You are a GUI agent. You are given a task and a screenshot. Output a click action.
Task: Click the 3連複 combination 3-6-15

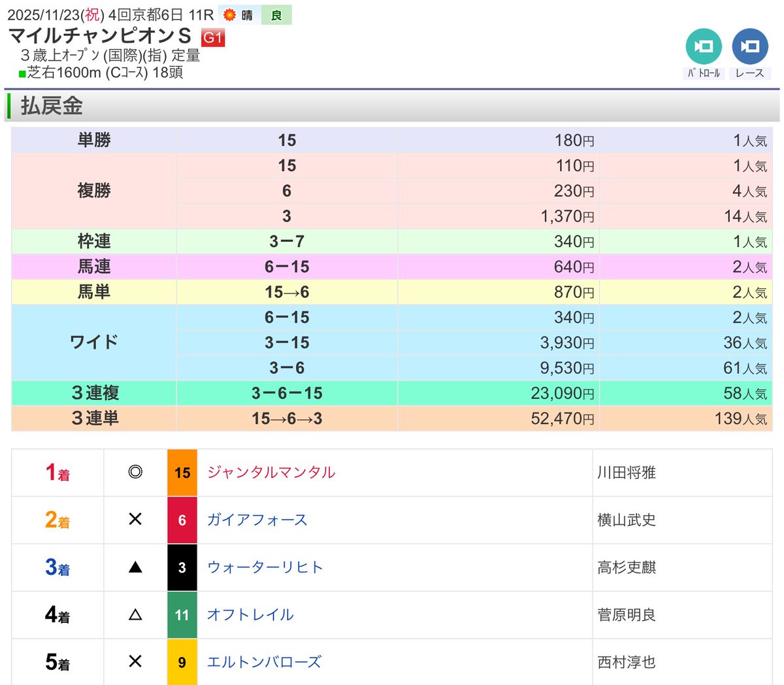click(x=287, y=393)
